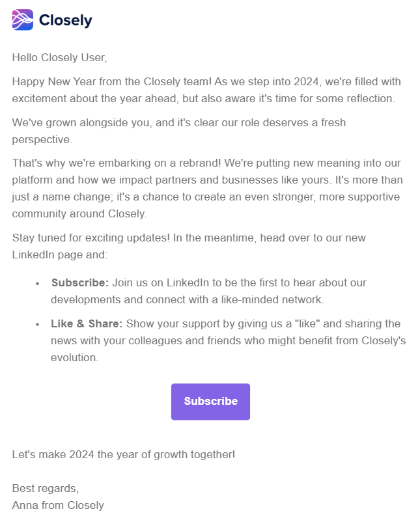The width and height of the screenshot is (420, 520).
Task: Click the "Happy New Year" paragraph
Action: (x=206, y=90)
